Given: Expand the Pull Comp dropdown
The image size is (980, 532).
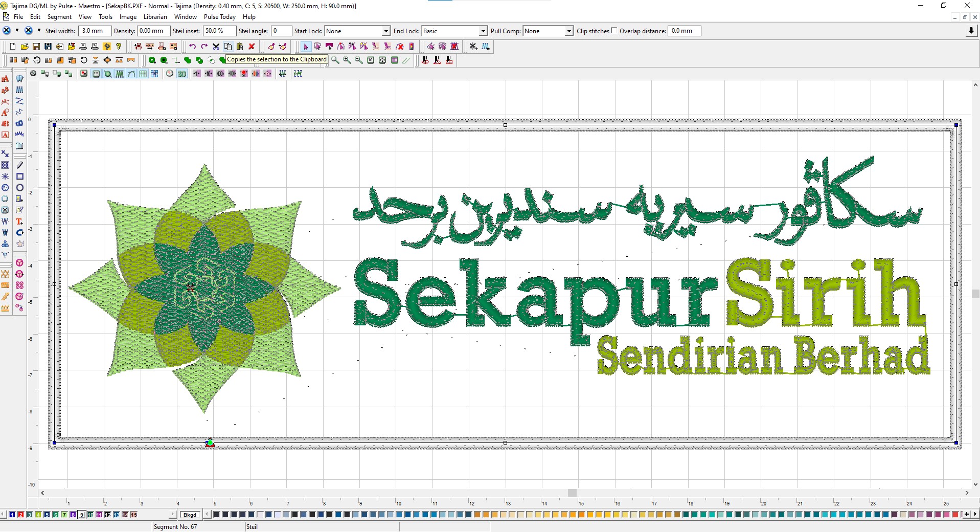Looking at the screenshot, I should click(569, 31).
